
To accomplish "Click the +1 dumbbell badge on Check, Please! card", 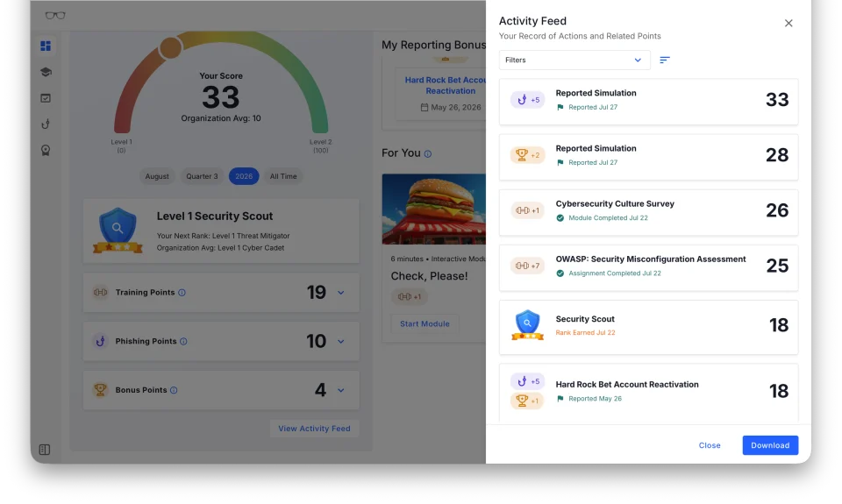I will (410, 297).
